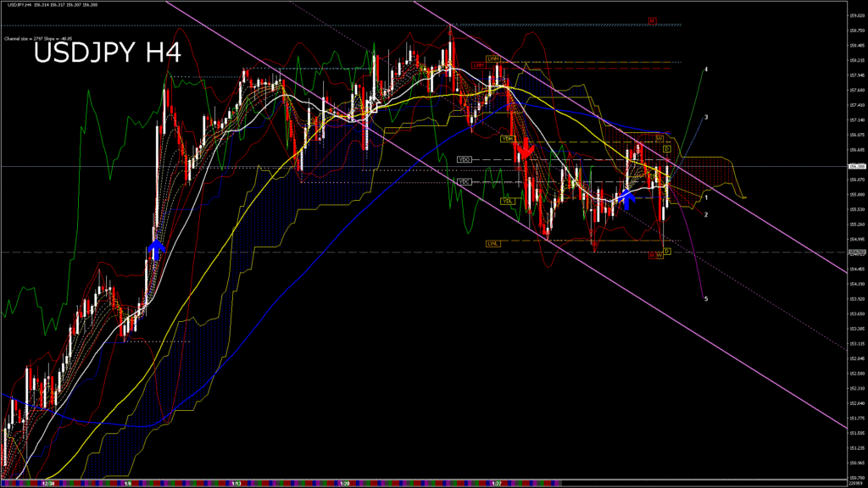Click the YDC level label box

click(x=464, y=181)
